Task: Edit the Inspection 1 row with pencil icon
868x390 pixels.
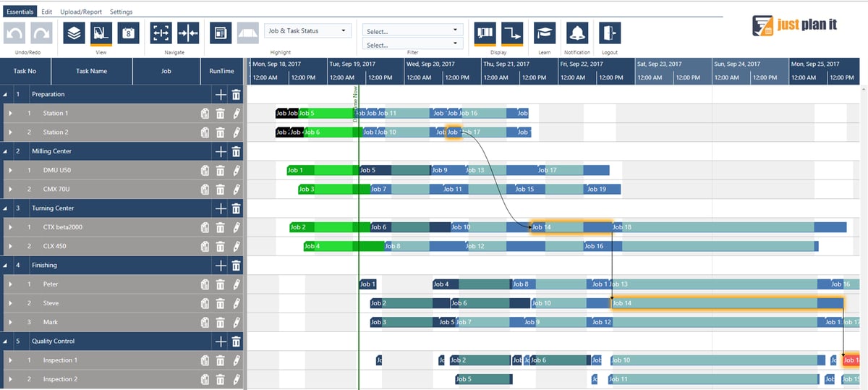Action: pos(236,360)
